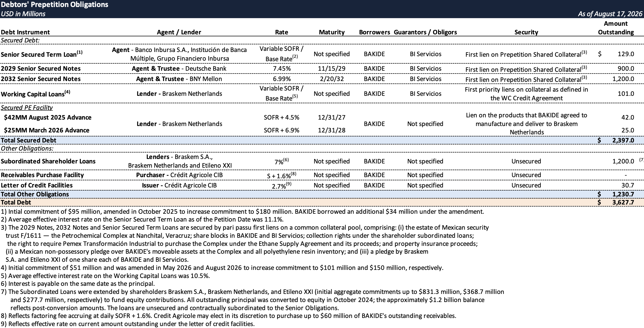
Task: Select footnote 2 about the 11.1% effective rate
Action: [x=142, y=219]
